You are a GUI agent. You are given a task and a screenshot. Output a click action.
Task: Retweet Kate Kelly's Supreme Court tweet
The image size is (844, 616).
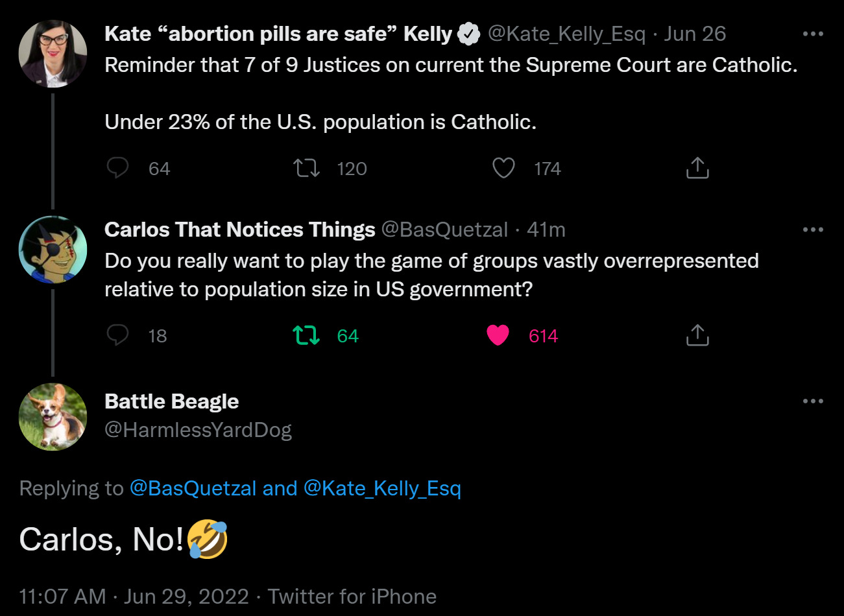(306, 168)
